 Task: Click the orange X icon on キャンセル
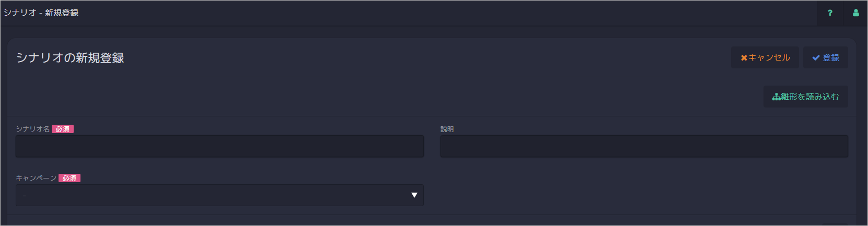tap(744, 58)
